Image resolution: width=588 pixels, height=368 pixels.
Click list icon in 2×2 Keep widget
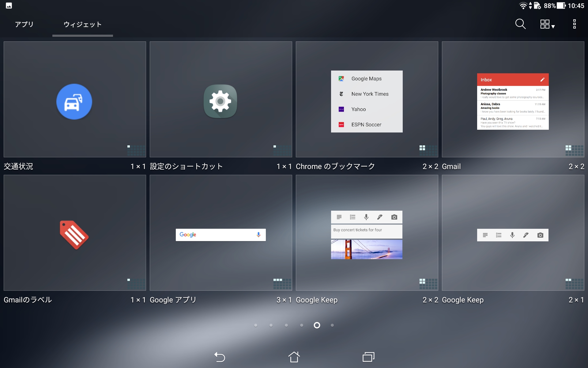click(x=352, y=217)
